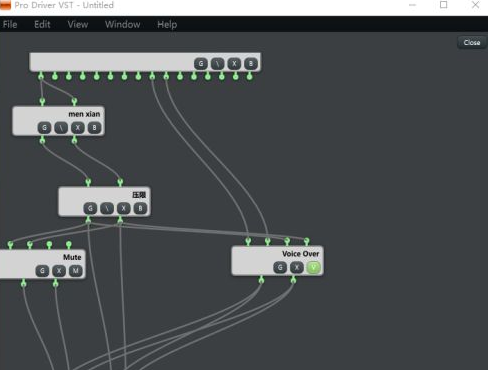The image size is (488, 370).
Task: Click the X button on the Mute node
Action: tap(59, 271)
